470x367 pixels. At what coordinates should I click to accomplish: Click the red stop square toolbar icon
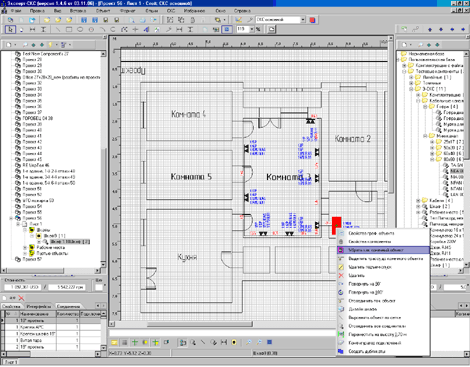[312, 20]
